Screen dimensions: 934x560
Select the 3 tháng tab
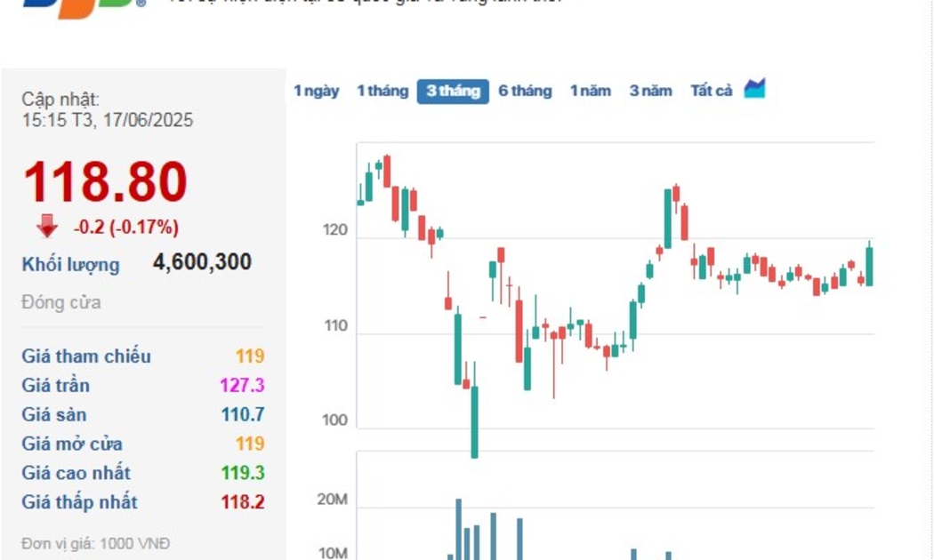pyautogui.click(x=453, y=91)
